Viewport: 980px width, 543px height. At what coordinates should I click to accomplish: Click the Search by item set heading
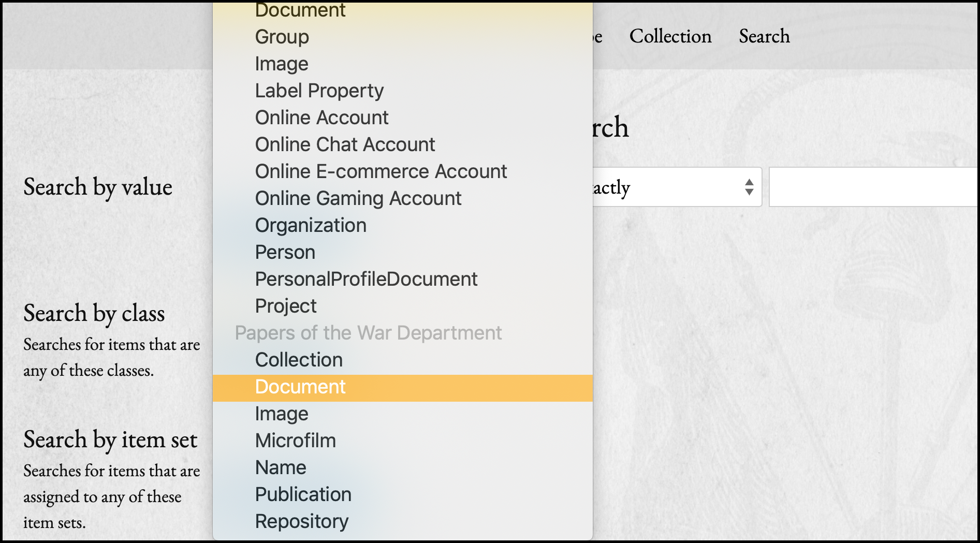click(110, 440)
